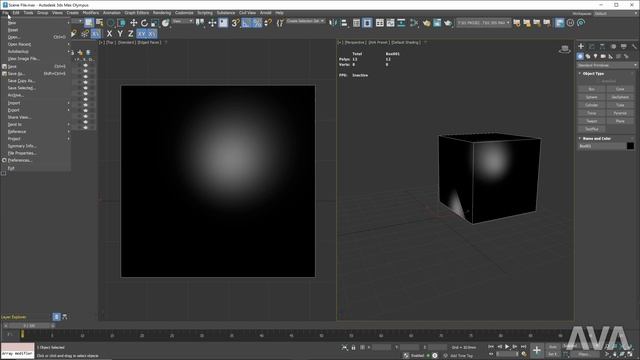Screen dimensions: 640x360
Task: Open the reference coordinate system View dropdown
Action: pyautogui.click(x=182, y=21)
